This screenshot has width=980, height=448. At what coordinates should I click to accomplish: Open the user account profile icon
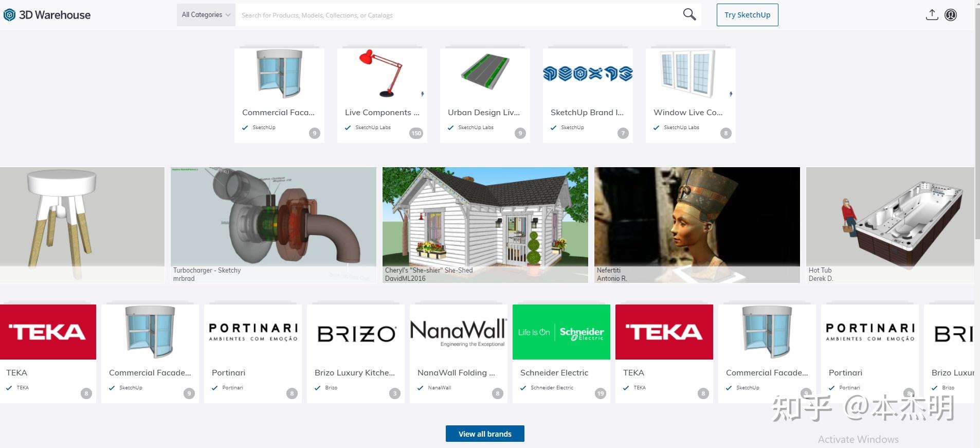pyautogui.click(x=951, y=15)
